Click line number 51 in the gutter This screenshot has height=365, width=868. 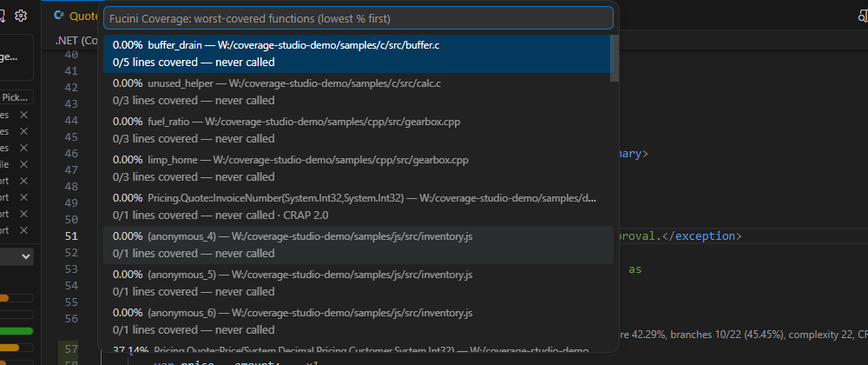(71, 236)
